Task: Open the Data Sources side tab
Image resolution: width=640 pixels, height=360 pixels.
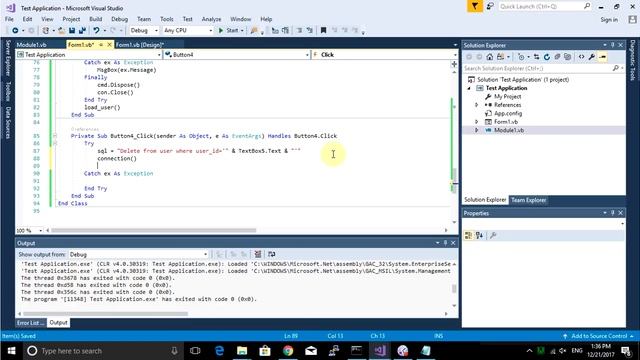Action: click(x=8, y=122)
